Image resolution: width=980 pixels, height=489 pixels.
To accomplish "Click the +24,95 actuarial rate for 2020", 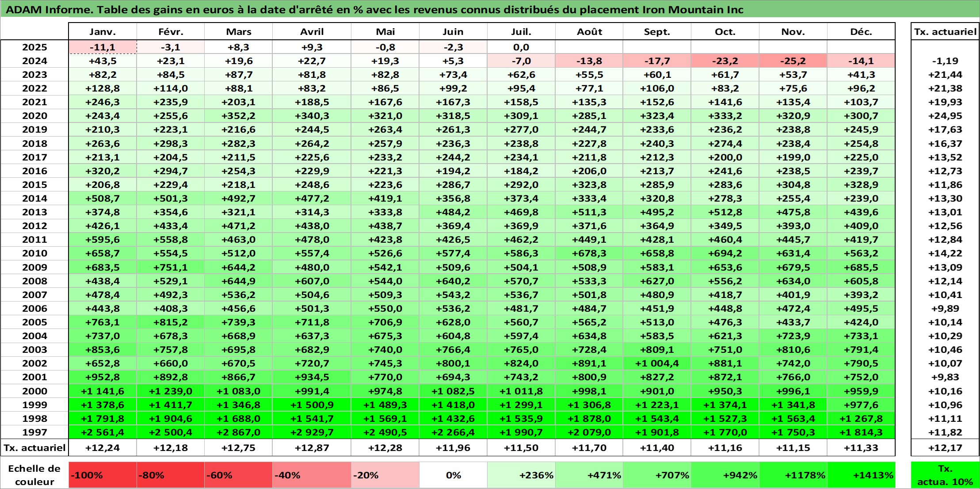I will (945, 115).
